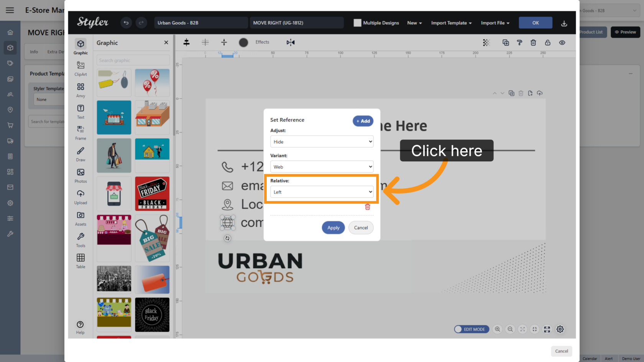The width and height of the screenshot is (644, 362).
Task: Select the Anvy tool
Action: 80,90
